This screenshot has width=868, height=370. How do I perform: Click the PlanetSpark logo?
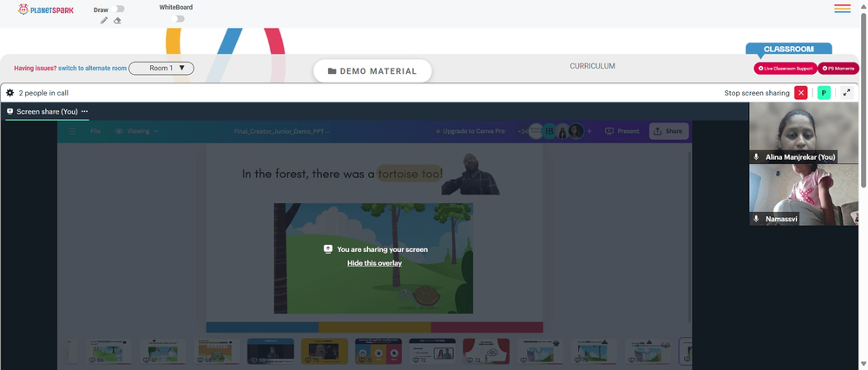coord(45,10)
